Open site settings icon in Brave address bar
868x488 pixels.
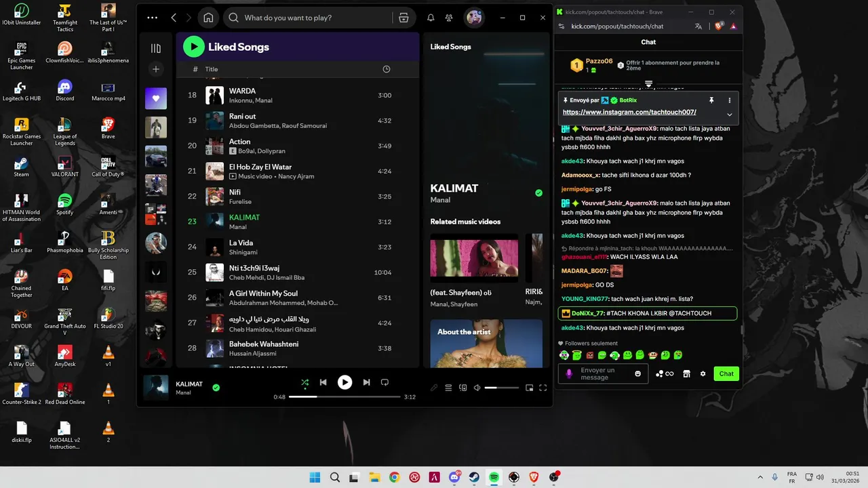click(x=561, y=26)
